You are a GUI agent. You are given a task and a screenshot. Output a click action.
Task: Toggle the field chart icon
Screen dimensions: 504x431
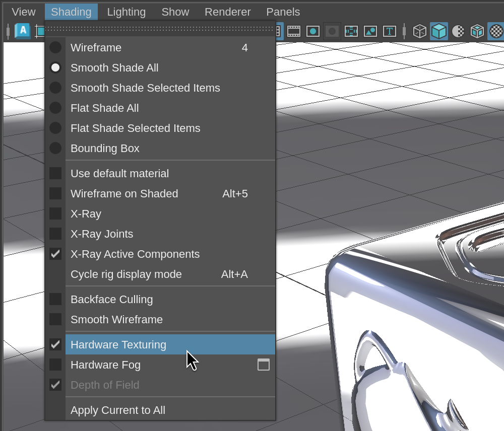351,32
